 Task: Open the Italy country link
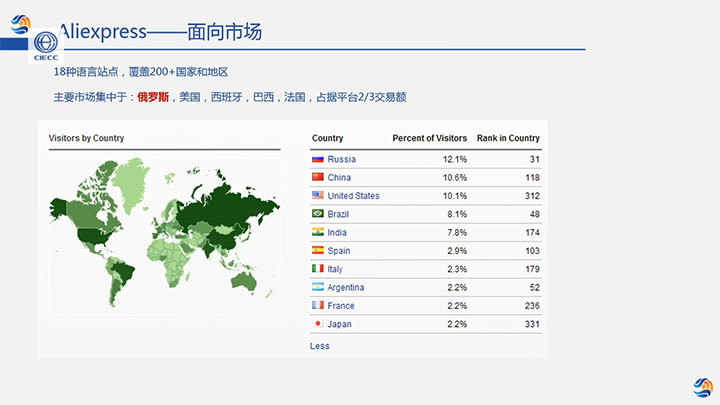(337, 269)
